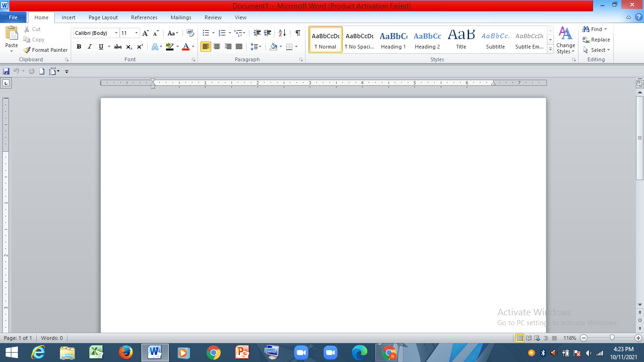
Task: Apply subscript formatting
Action: (x=129, y=47)
